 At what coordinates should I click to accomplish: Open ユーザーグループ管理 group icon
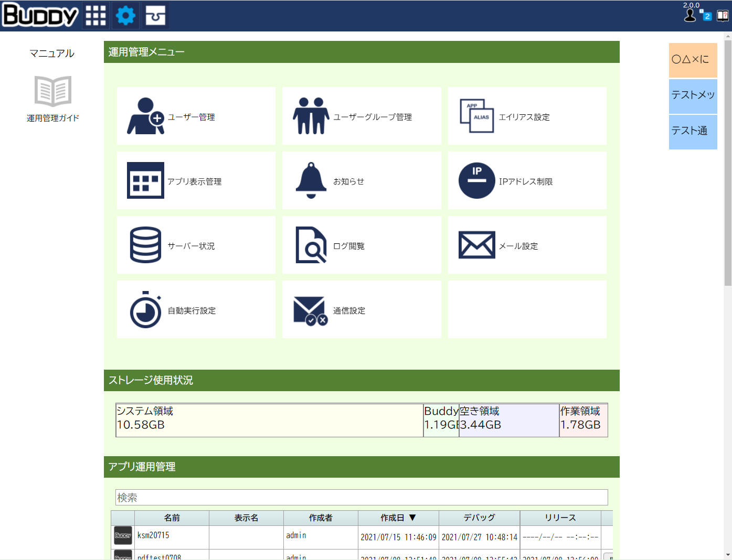(x=311, y=116)
